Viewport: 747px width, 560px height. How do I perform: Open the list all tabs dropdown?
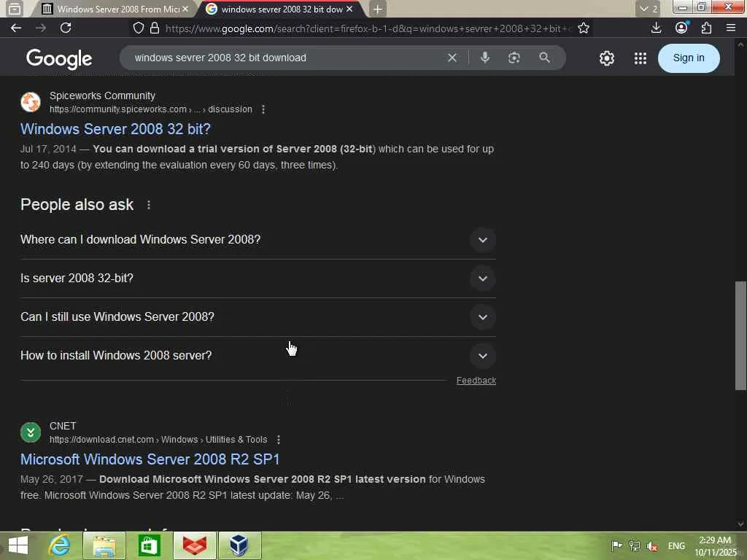(x=648, y=9)
